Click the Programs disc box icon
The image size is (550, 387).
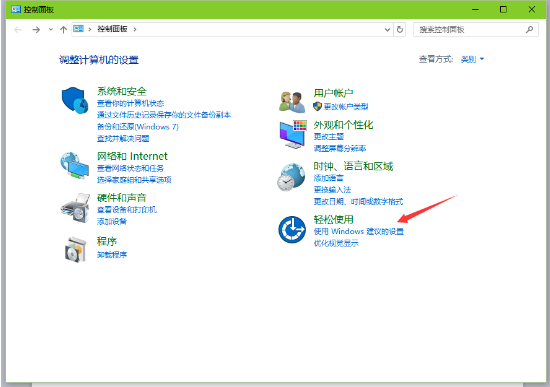coord(75,249)
